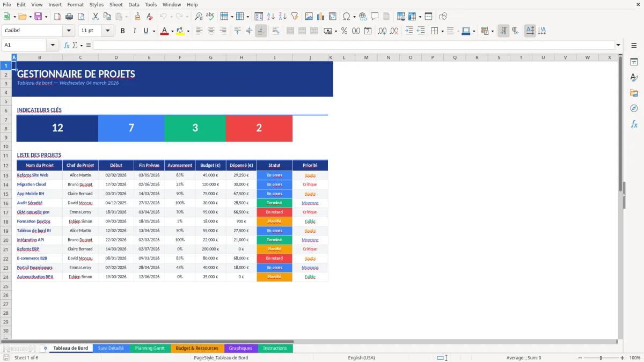Click the Select All corner button

6,57
